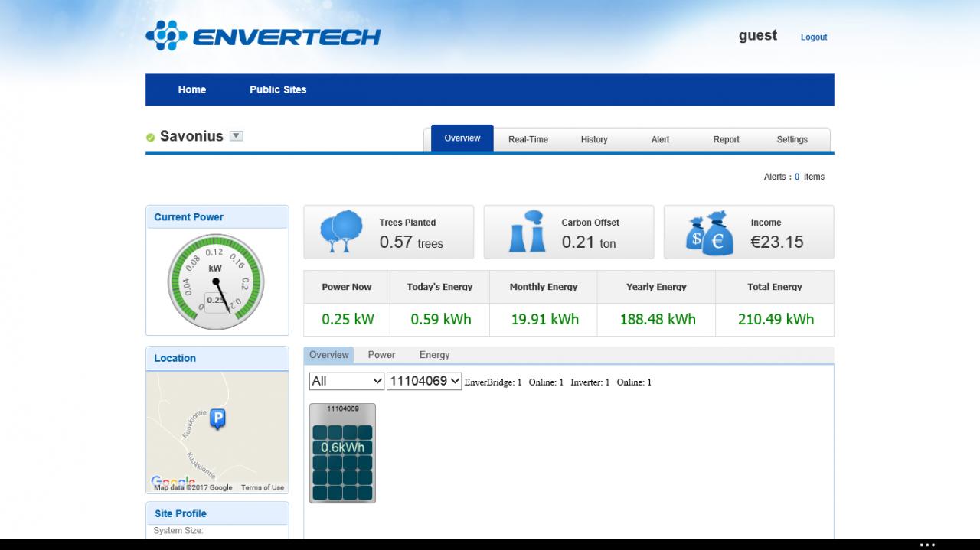Screen dimensions: 980x550
Task: Open the map Terms of Use link
Action: [263, 487]
